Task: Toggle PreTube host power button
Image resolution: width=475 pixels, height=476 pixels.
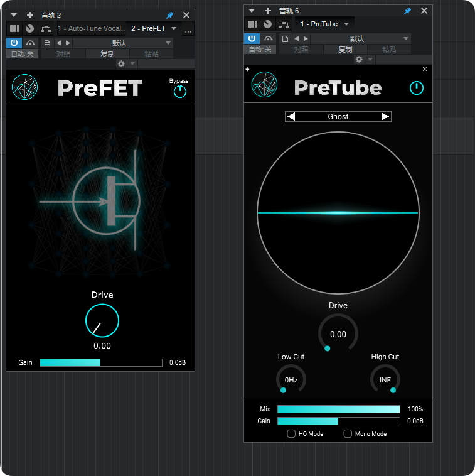Action: click(252, 38)
